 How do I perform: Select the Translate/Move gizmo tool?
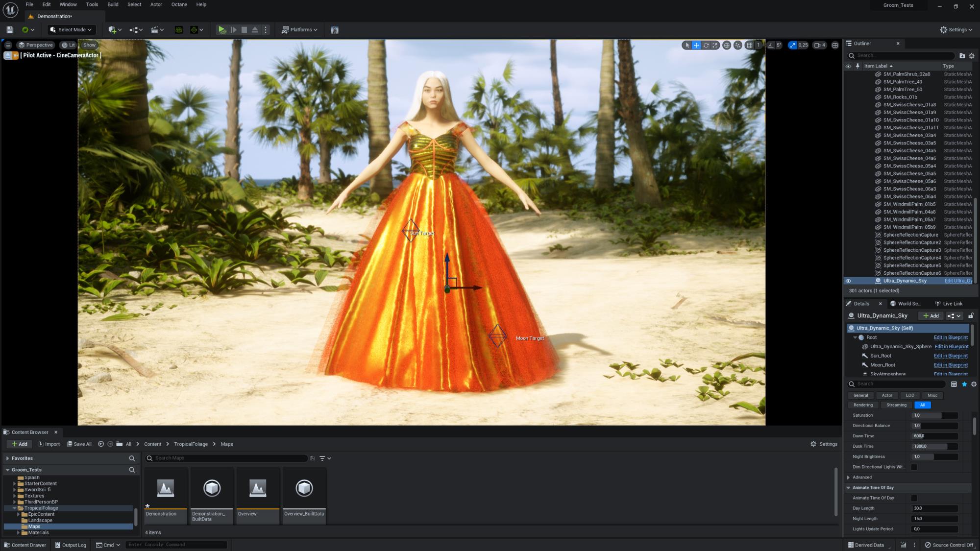696,45
